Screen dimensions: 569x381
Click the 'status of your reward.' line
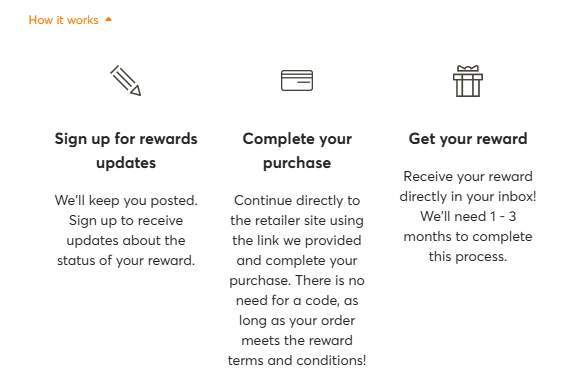[x=126, y=260]
